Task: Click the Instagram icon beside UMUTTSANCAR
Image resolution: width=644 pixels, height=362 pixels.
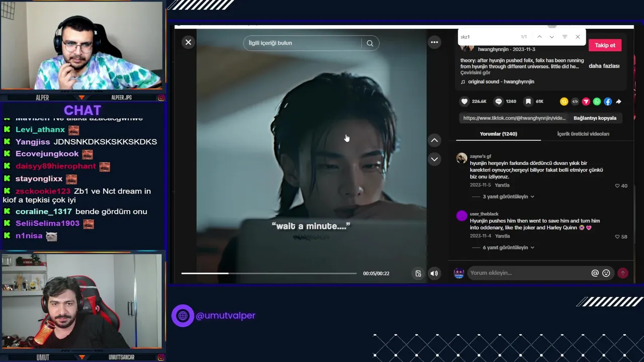Action: pos(161,357)
